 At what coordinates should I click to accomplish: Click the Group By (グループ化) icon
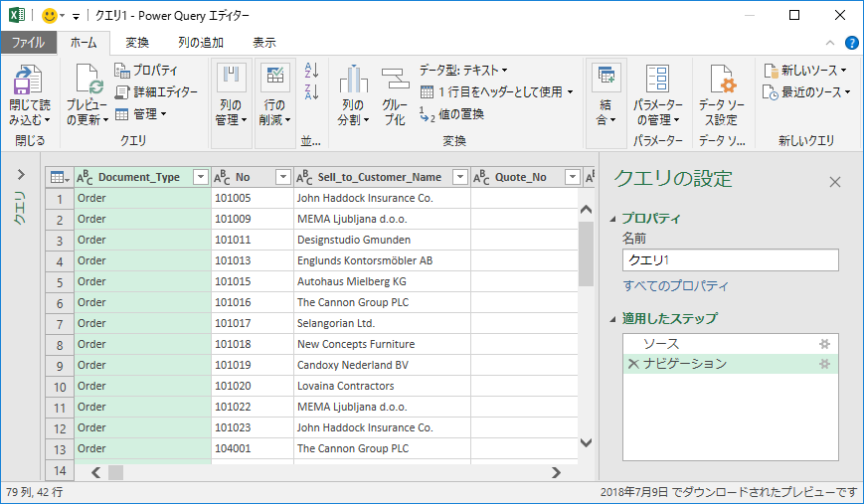click(395, 79)
